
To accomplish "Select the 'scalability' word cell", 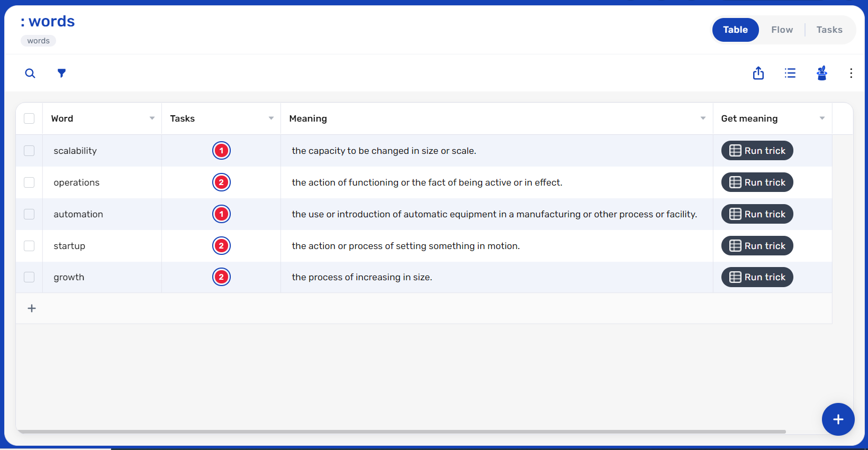I will (102, 151).
